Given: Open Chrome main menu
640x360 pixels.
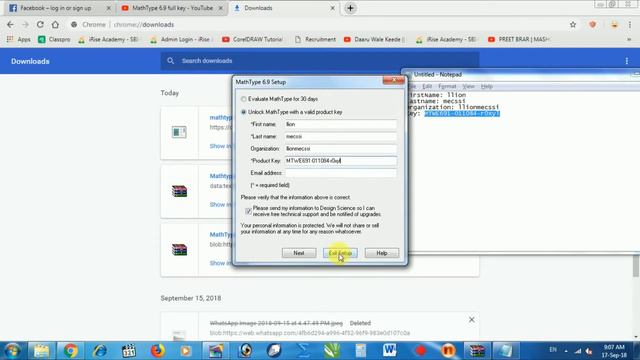Looking at the screenshot, I should click(x=630, y=24).
